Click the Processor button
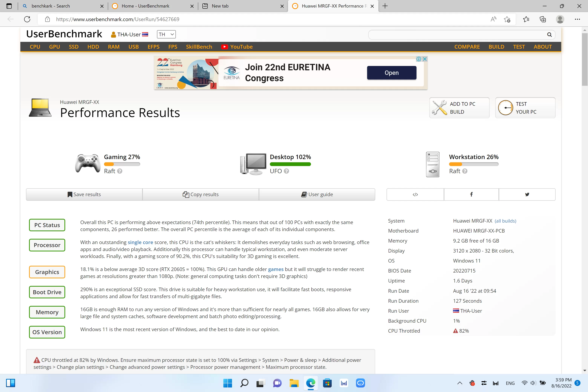The height and width of the screenshot is (392, 588). coord(47,245)
